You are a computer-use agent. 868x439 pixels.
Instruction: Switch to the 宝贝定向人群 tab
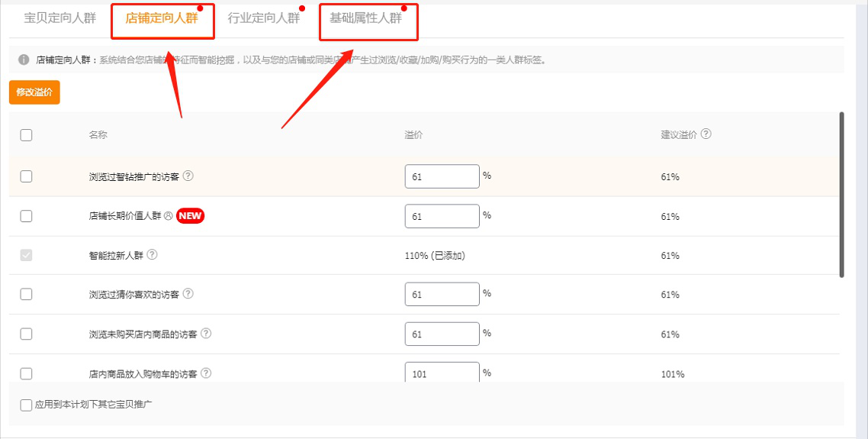(x=60, y=18)
